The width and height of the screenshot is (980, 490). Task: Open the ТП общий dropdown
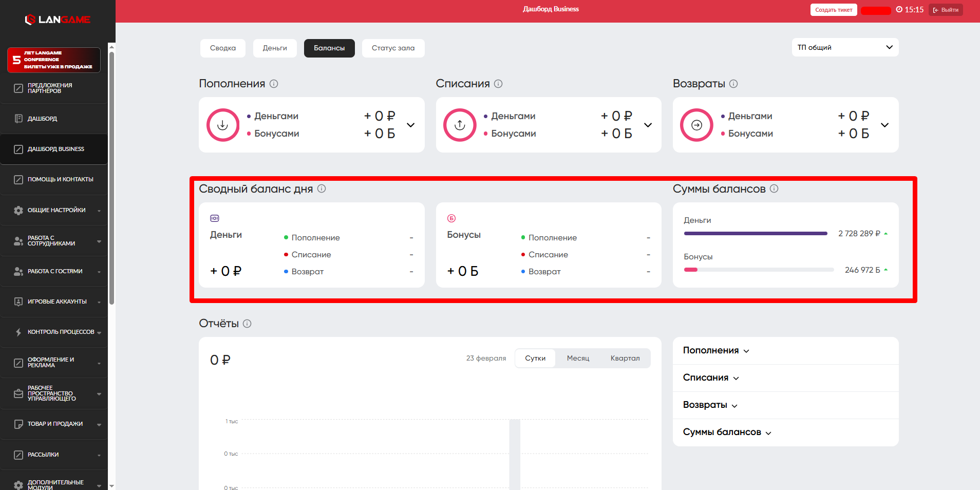point(844,47)
